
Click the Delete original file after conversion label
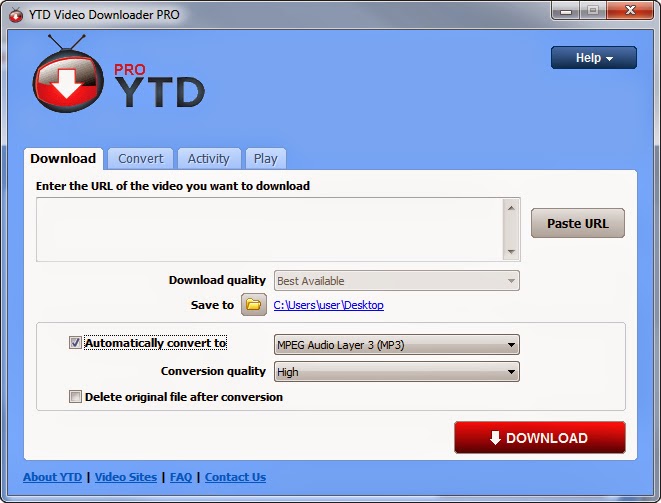(x=184, y=397)
